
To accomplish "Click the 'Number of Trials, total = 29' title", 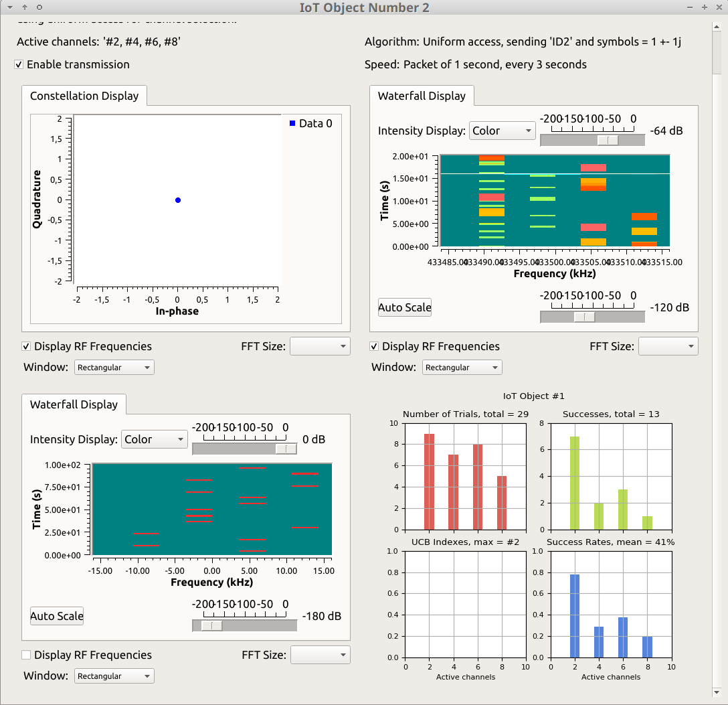I will click(466, 414).
